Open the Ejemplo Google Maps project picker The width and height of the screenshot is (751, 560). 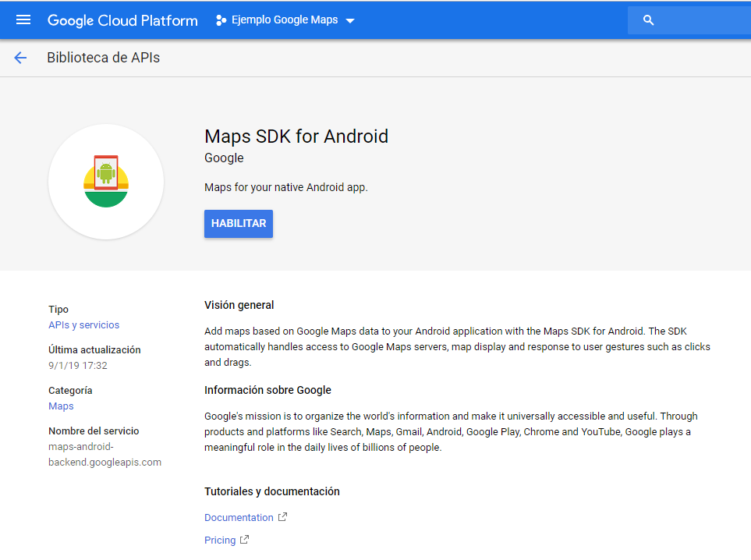coord(285,20)
